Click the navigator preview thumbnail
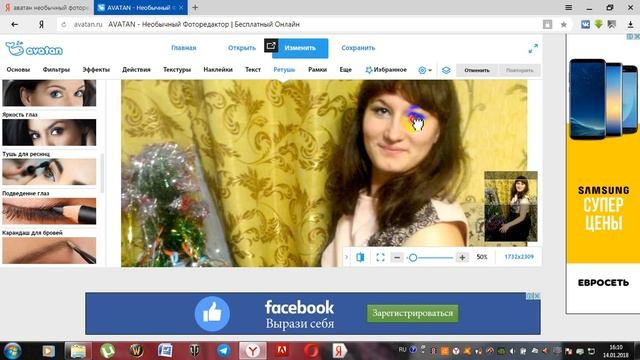The height and width of the screenshot is (360, 640). point(511,206)
